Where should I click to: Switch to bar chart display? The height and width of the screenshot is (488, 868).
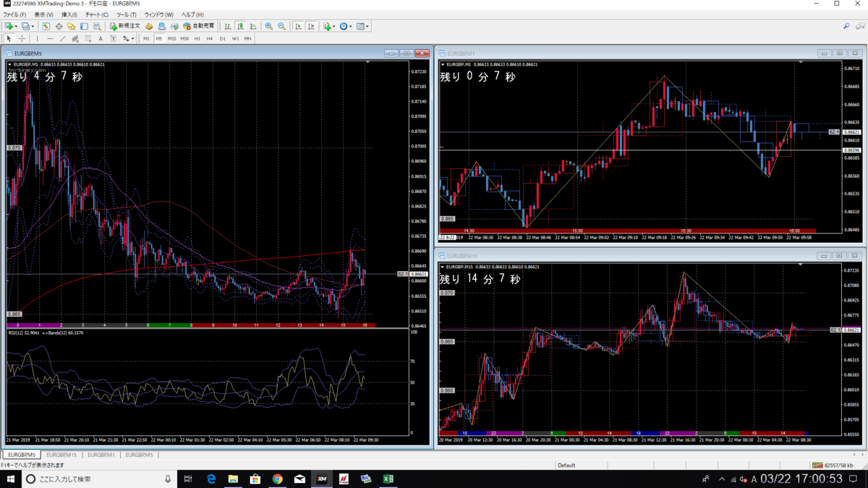(x=228, y=26)
